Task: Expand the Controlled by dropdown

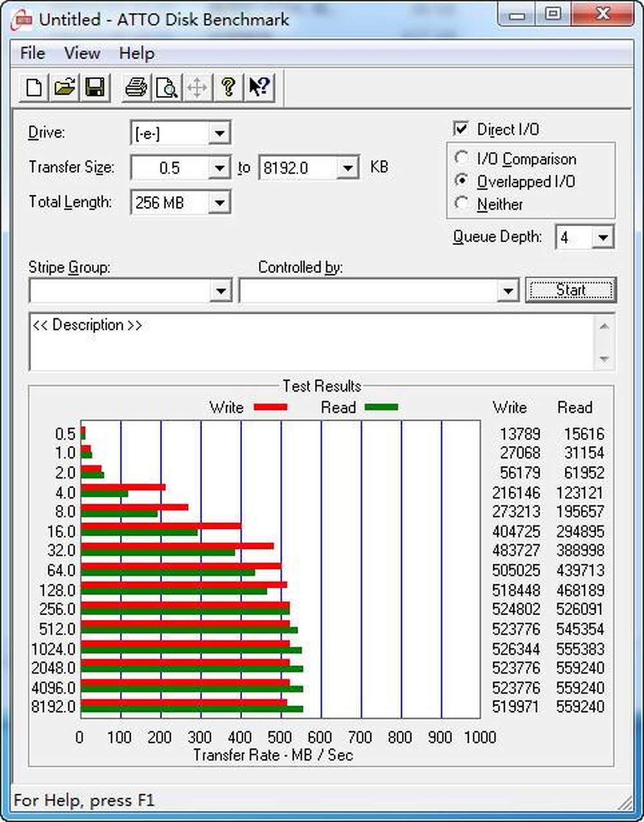Action: (x=508, y=291)
